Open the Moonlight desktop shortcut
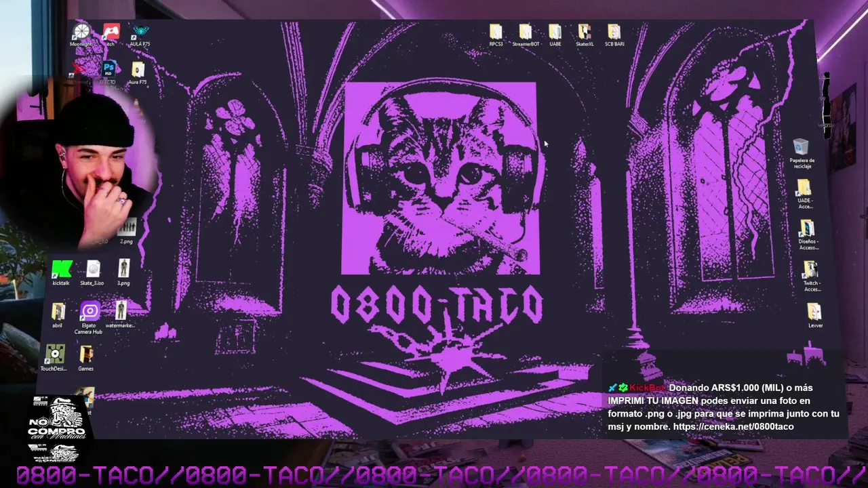Screen dimensions: 868x488 (81, 34)
